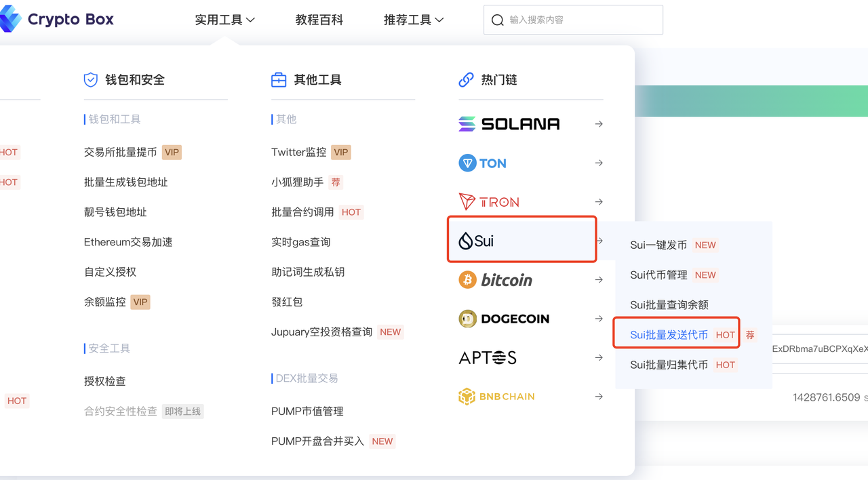Open the 实用工具 dropdown menu
868x480 pixels.
point(225,20)
